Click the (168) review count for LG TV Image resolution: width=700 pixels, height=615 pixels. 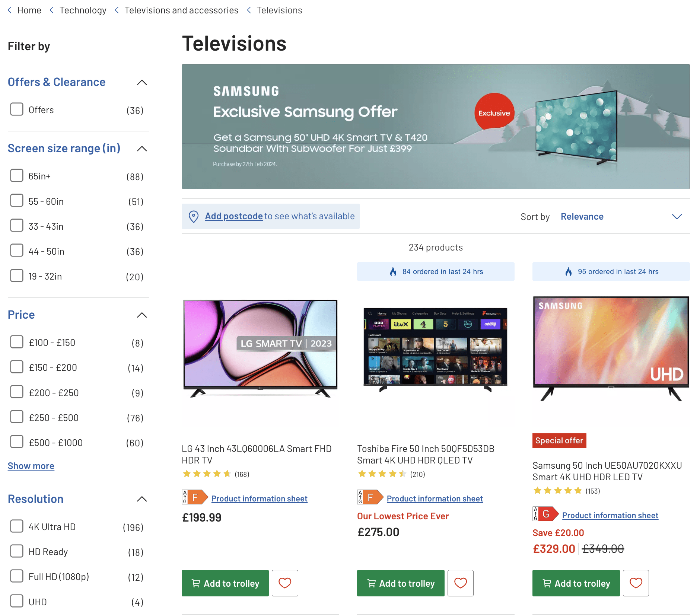pyautogui.click(x=242, y=474)
